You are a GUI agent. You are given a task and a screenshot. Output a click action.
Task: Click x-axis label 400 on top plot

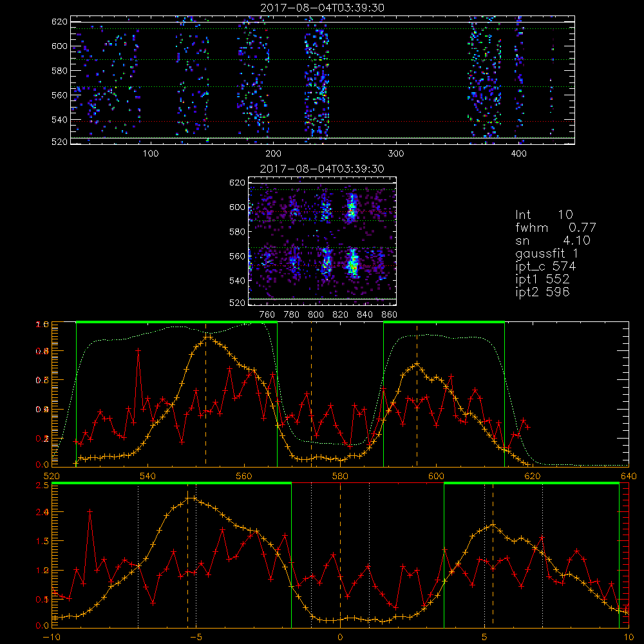tap(518, 154)
